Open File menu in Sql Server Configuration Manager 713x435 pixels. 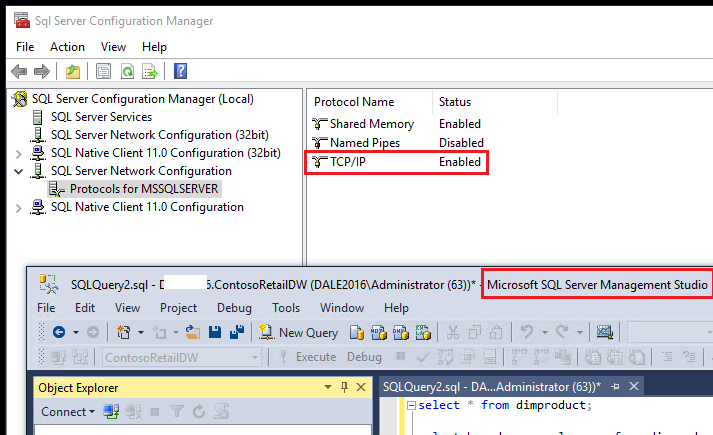pos(25,47)
